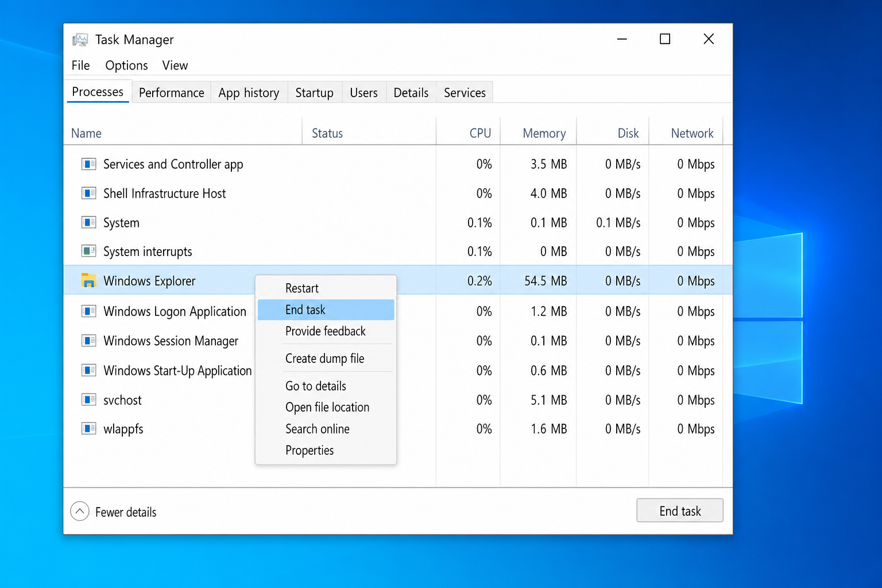
Task: Open Properties from the context menu
Action: tap(326, 450)
